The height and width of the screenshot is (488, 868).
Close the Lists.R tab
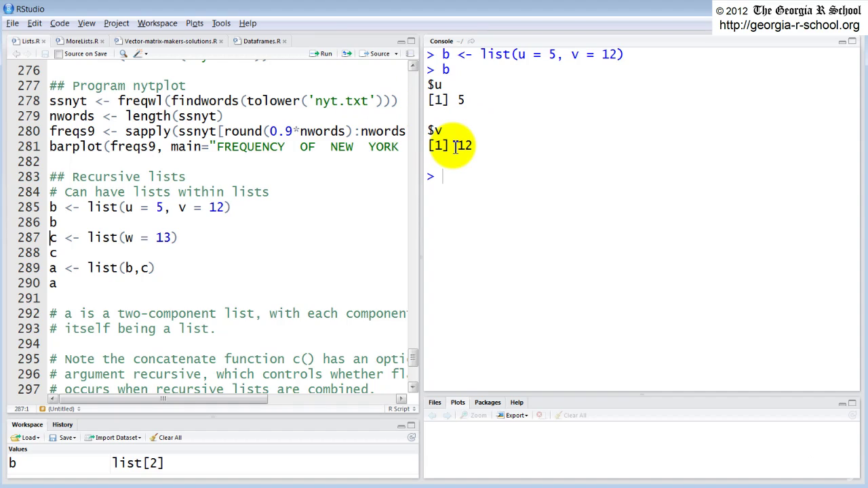click(x=44, y=41)
